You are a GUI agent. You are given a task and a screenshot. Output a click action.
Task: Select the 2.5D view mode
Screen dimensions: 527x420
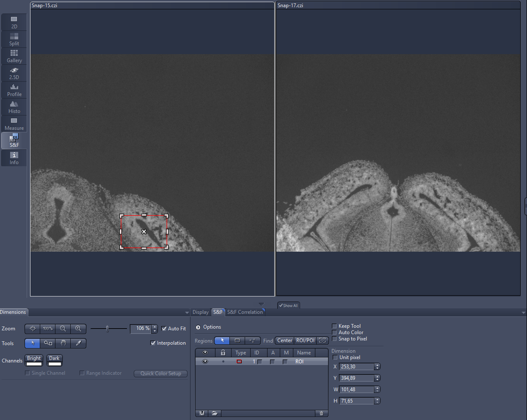pos(14,73)
